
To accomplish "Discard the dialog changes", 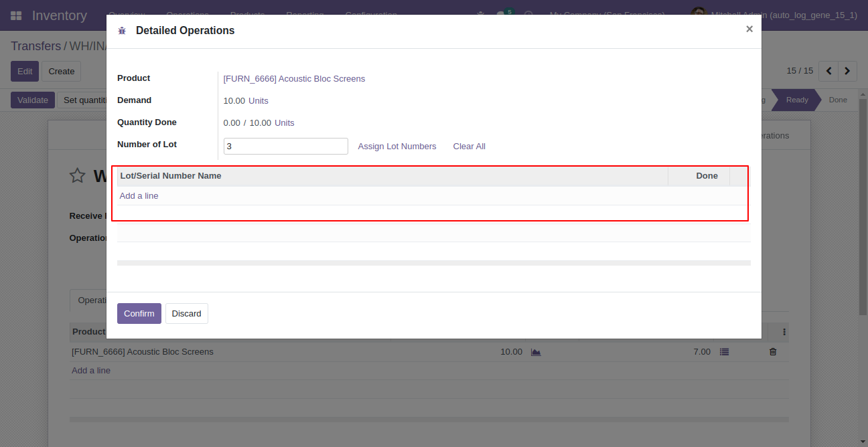I will [x=187, y=314].
